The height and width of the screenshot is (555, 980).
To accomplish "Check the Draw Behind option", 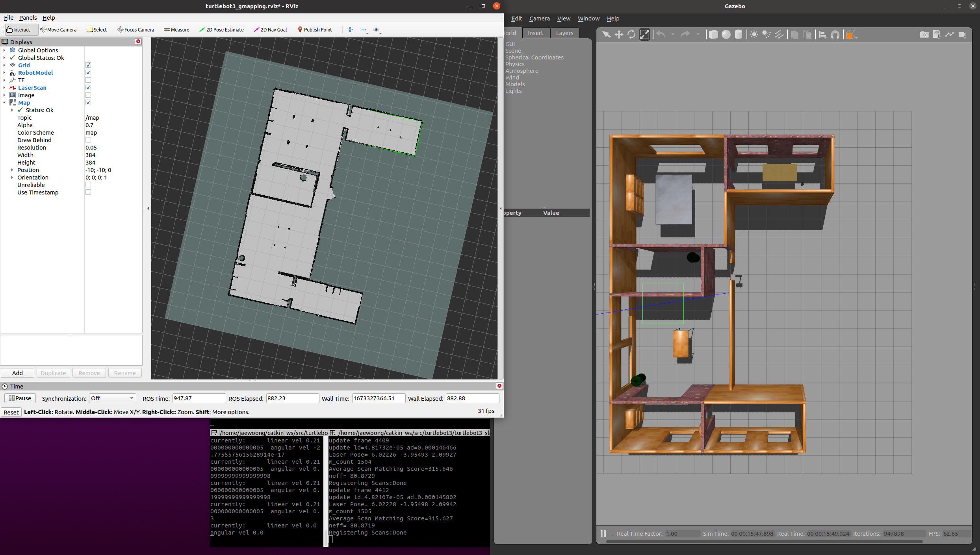I will 88,140.
